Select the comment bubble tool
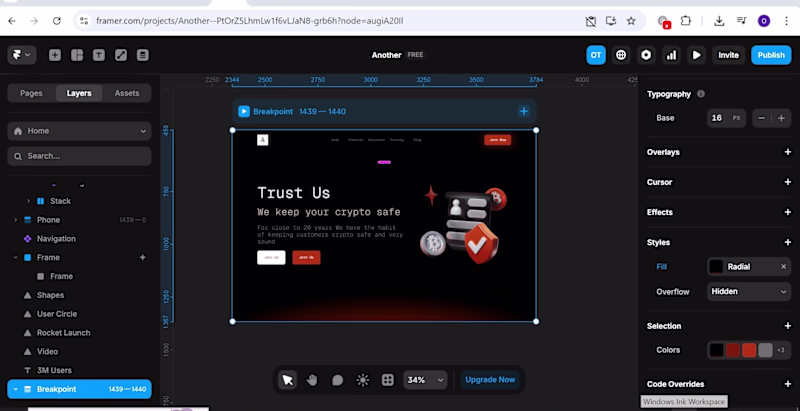This screenshot has width=800, height=411. pyautogui.click(x=337, y=380)
